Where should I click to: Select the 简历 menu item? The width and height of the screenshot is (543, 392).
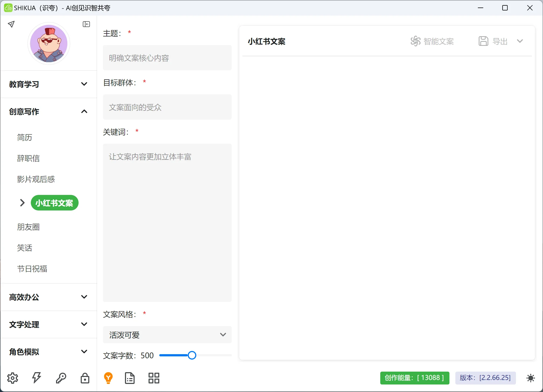tap(25, 137)
